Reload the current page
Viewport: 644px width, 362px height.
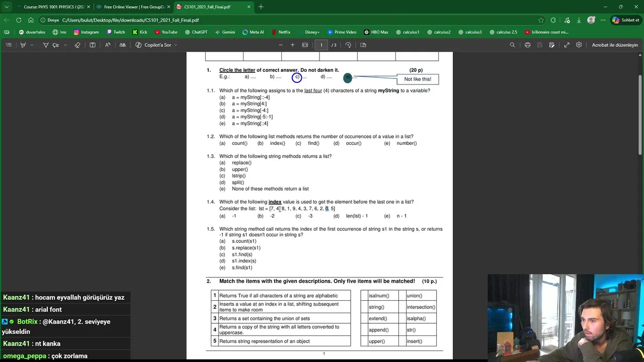19,20
